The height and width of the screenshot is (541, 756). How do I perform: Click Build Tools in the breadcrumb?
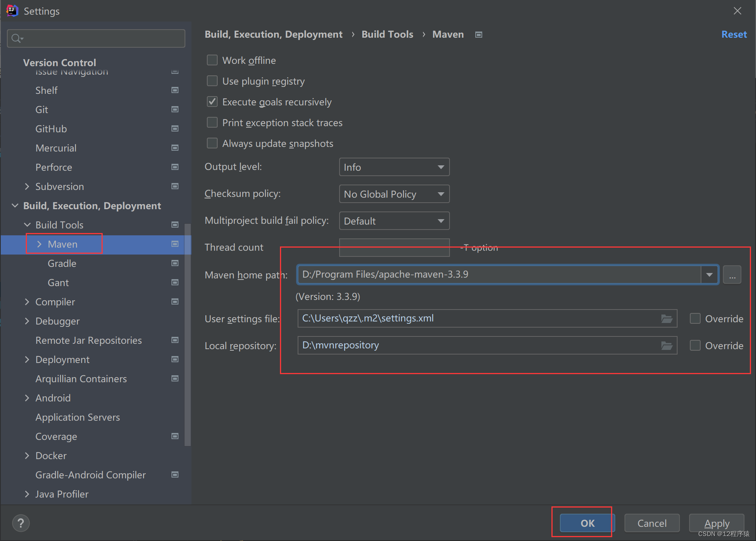point(387,34)
